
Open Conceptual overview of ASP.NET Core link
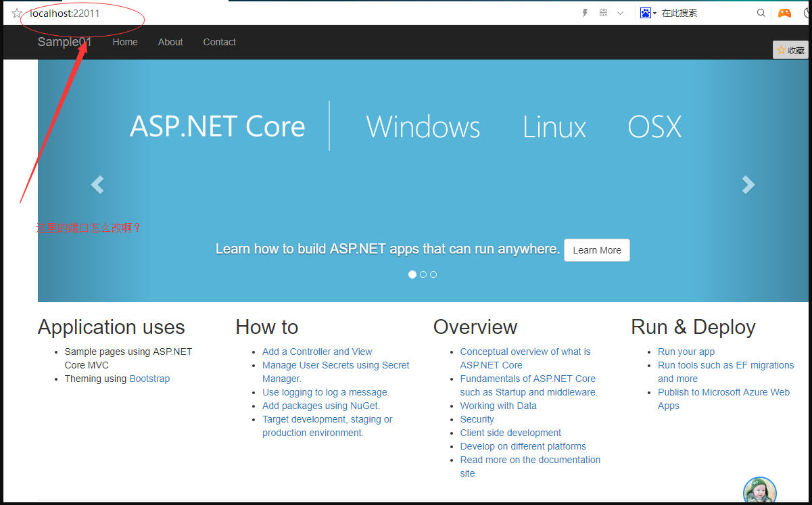[525, 358]
